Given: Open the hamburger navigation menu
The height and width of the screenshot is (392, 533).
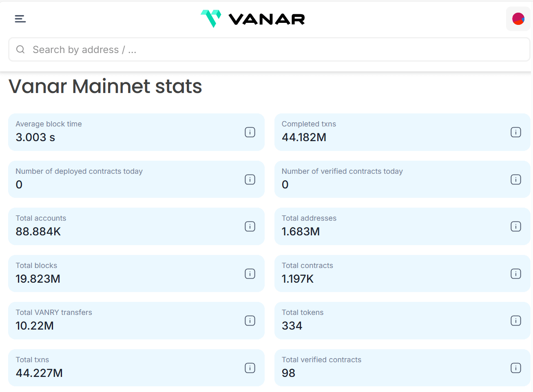Looking at the screenshot, I should [20, 19].
